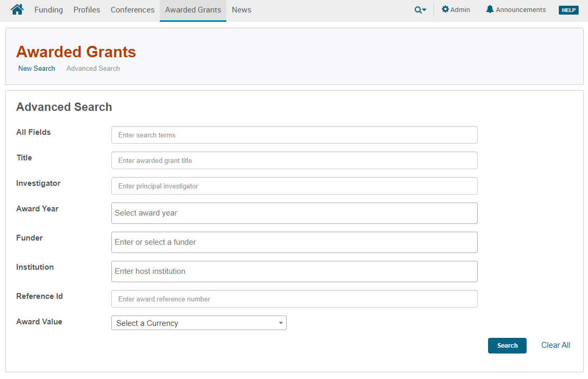Open Admin gear settings
Screen dimensions: 588x379
[456, 9]
